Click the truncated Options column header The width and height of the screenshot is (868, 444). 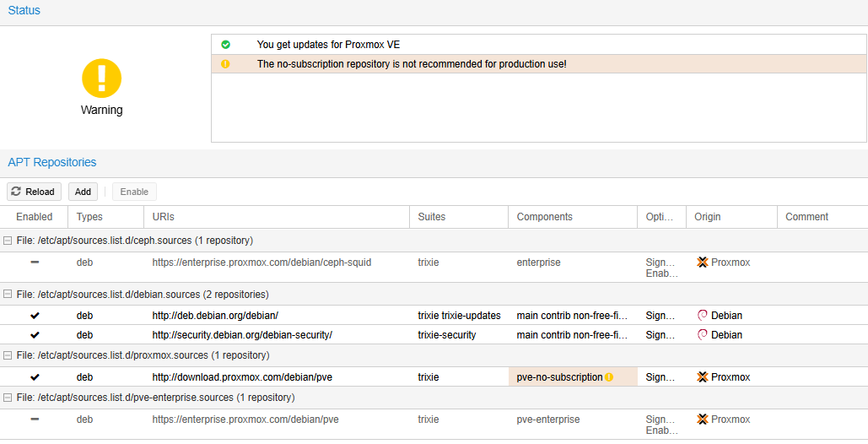(x=661, y=217)
